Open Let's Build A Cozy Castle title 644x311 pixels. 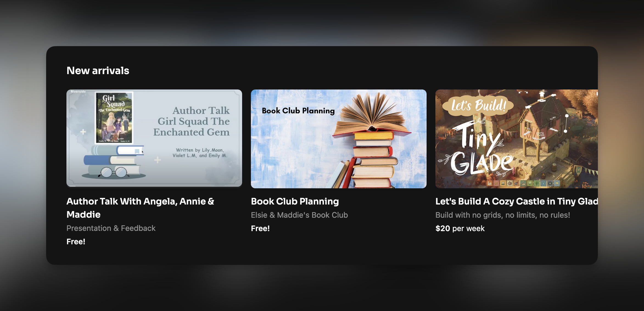tap(517, 201)
